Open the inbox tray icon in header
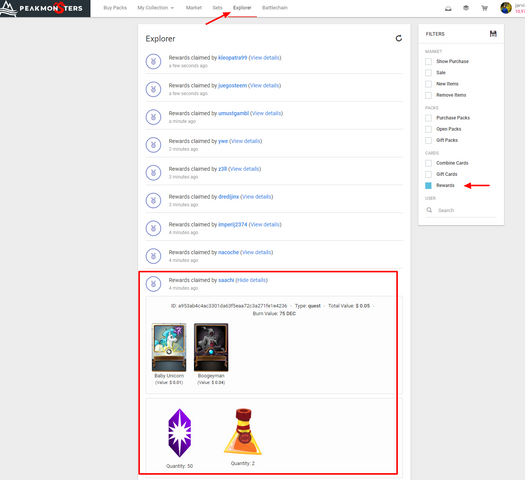 [448, 8]
